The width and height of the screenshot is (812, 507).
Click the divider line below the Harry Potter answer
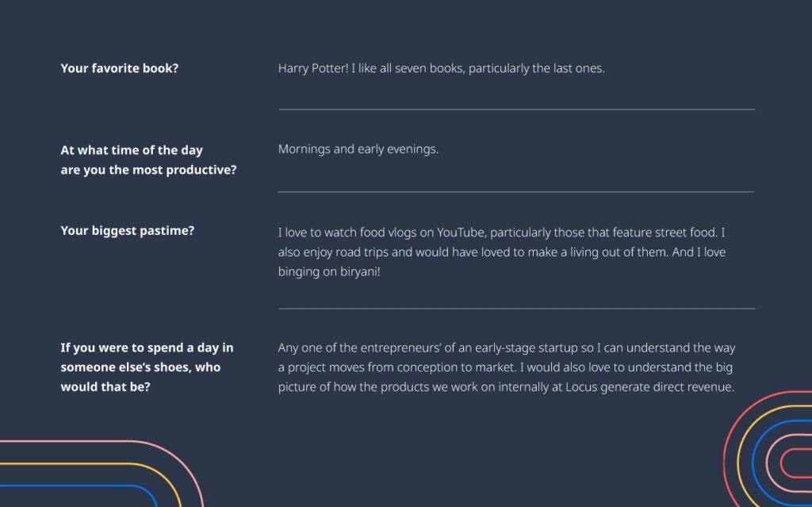(x=516, y=109)
